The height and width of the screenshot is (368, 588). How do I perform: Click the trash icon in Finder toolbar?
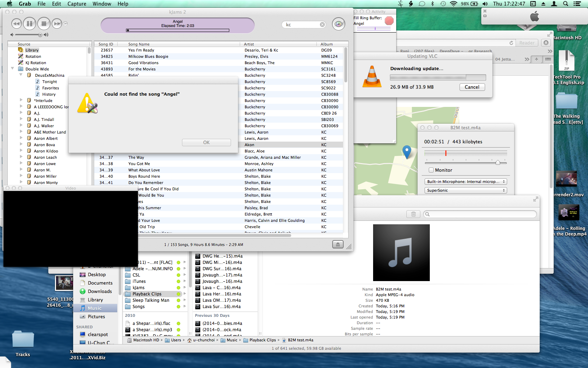(413, 214)
